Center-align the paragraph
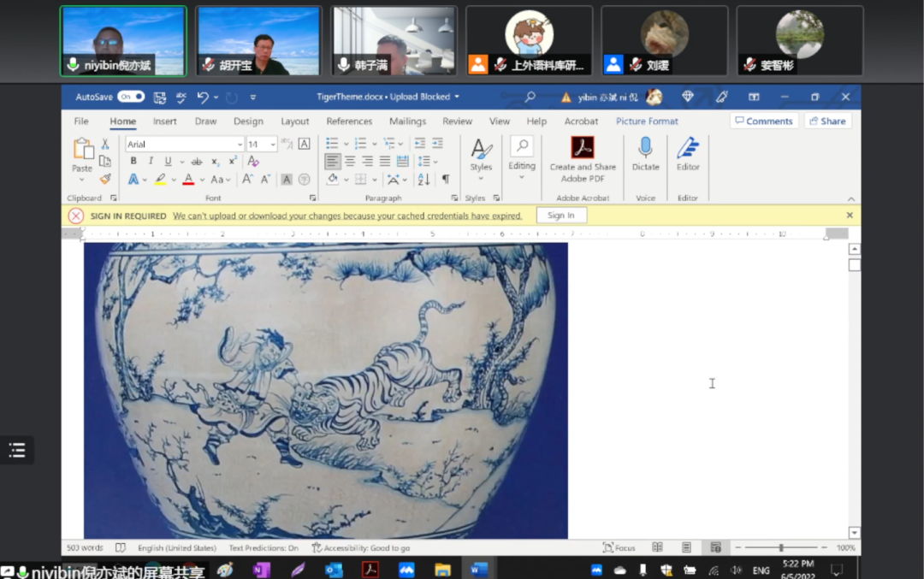Image resolution: width=924 pixels, height=579 pixels. tap(350, 161)
